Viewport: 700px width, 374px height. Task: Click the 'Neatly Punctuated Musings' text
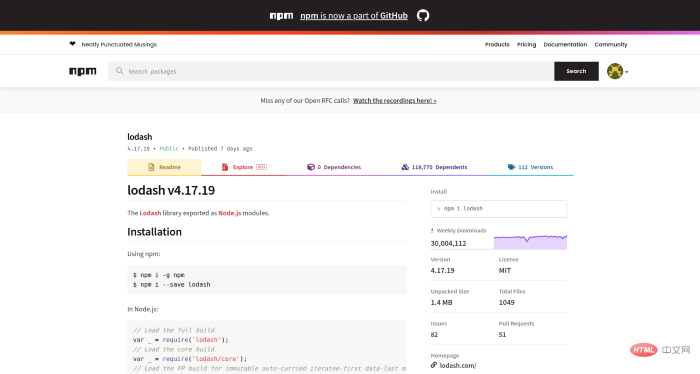119,45
